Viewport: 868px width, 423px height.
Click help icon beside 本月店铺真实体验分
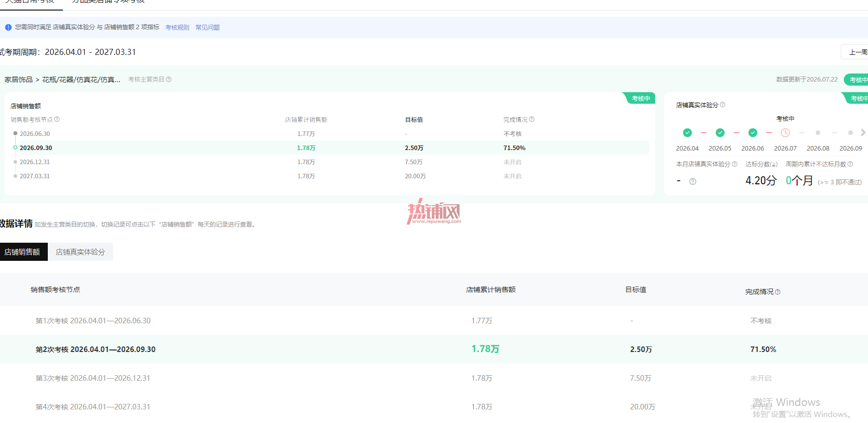tap(735, 164)
